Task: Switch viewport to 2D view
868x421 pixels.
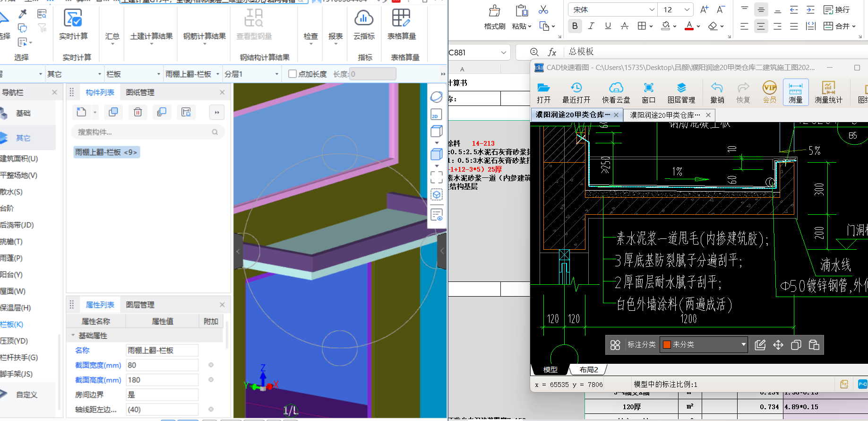Action: (436, 114)
